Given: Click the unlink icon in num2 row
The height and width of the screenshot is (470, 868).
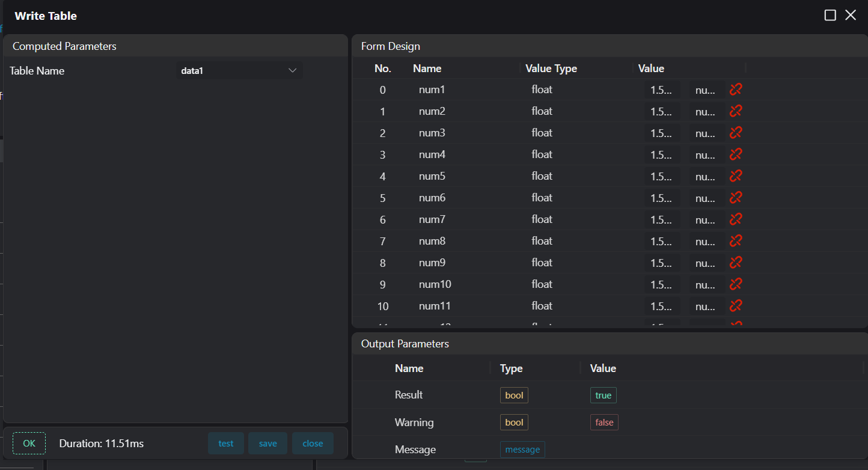Looking at the screenshot, I should [x=736, y=111].
